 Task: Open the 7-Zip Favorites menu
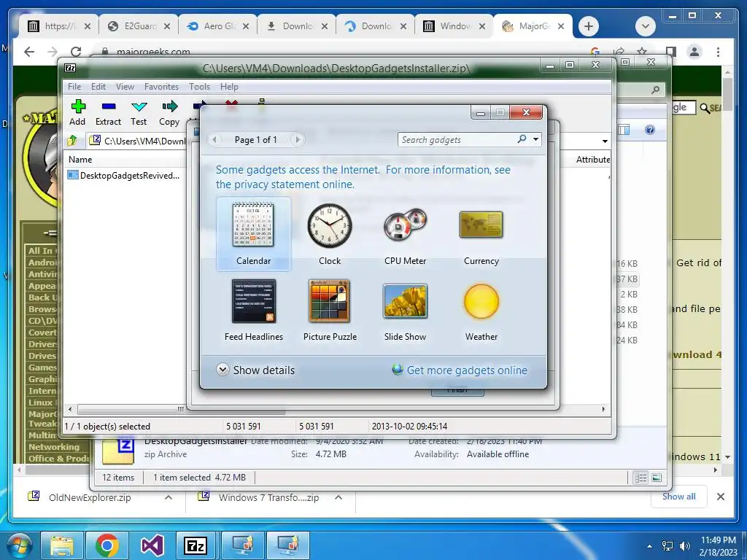coord(161,87)
